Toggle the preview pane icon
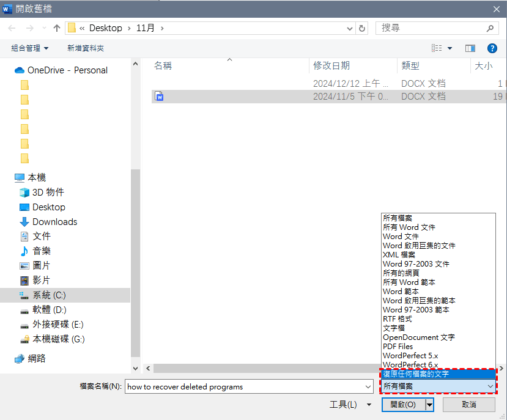This screenshot has height=420, width=507. (470, 48)
